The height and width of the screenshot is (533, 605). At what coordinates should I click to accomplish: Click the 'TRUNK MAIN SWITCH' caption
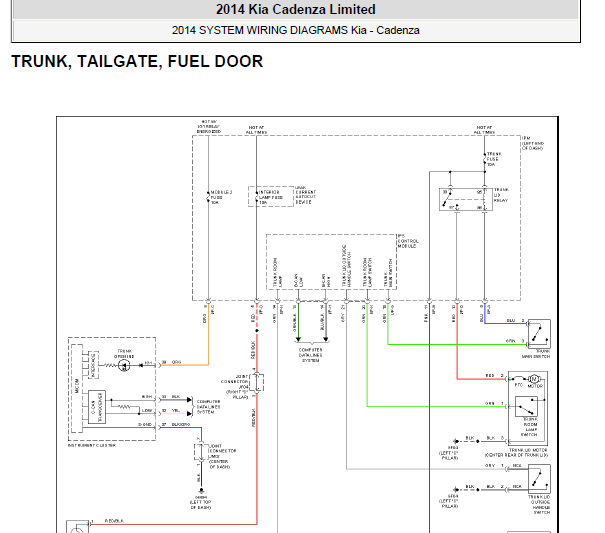pyautogui.click(x=536, y=354)
